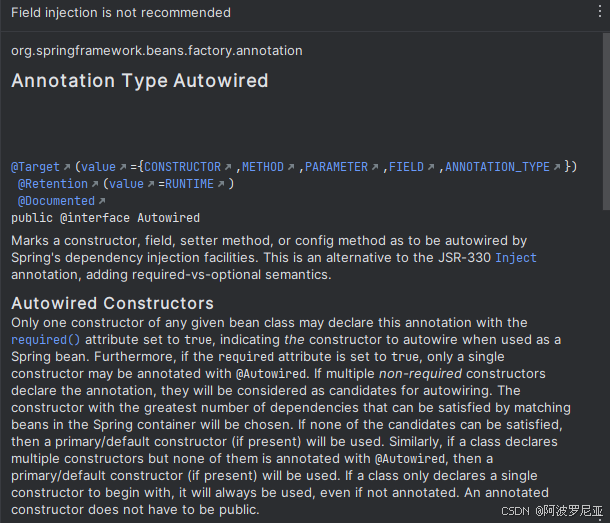This screenshot has height=523, width=610.
Task: Open external arrow beside METHOD
Action: [291, 167]
